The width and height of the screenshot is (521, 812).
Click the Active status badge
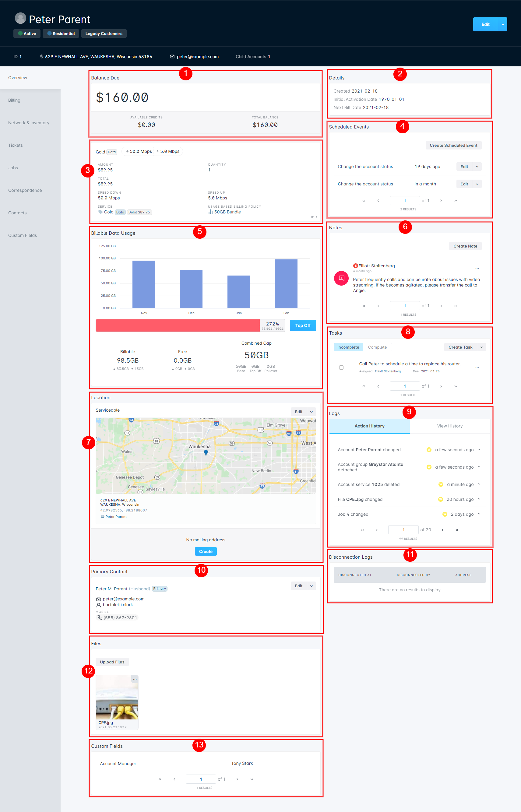(27, 33)
